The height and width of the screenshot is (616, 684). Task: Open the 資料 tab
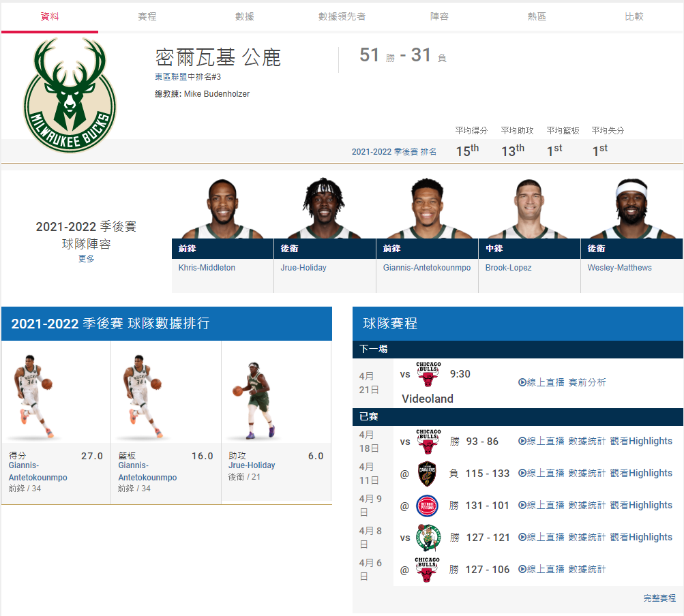pos(50,16)
